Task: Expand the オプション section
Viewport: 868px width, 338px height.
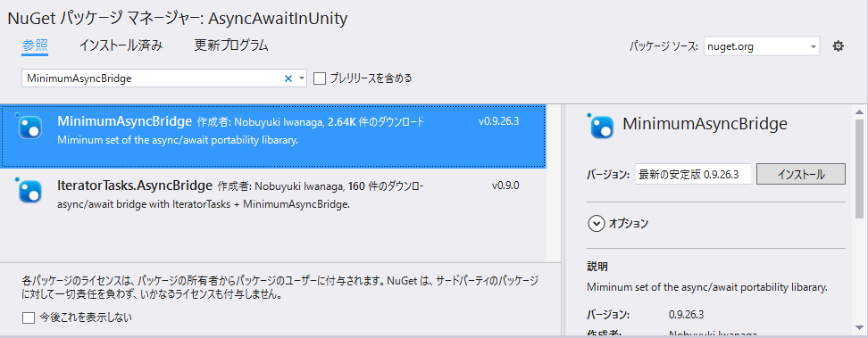Action: [597, 224]
